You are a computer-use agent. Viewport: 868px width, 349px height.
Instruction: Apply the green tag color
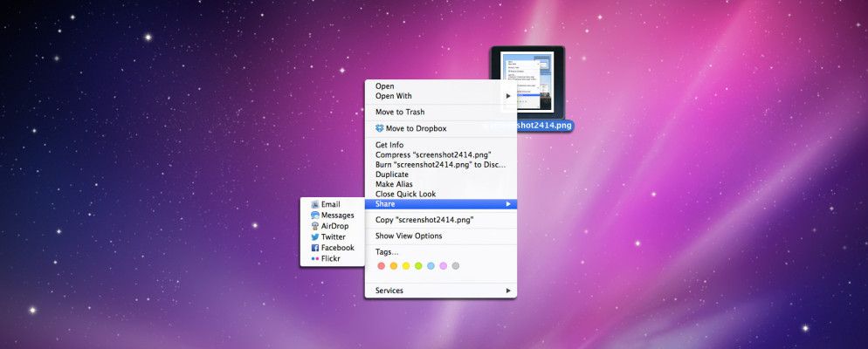418,266
